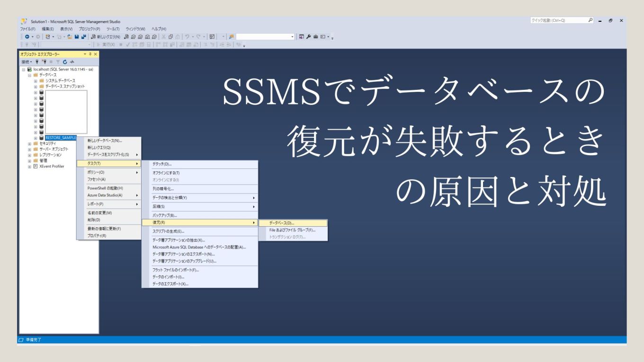Collapse the データベース folder node
Viewport: 644px width, 362px height.
point(29,75)
